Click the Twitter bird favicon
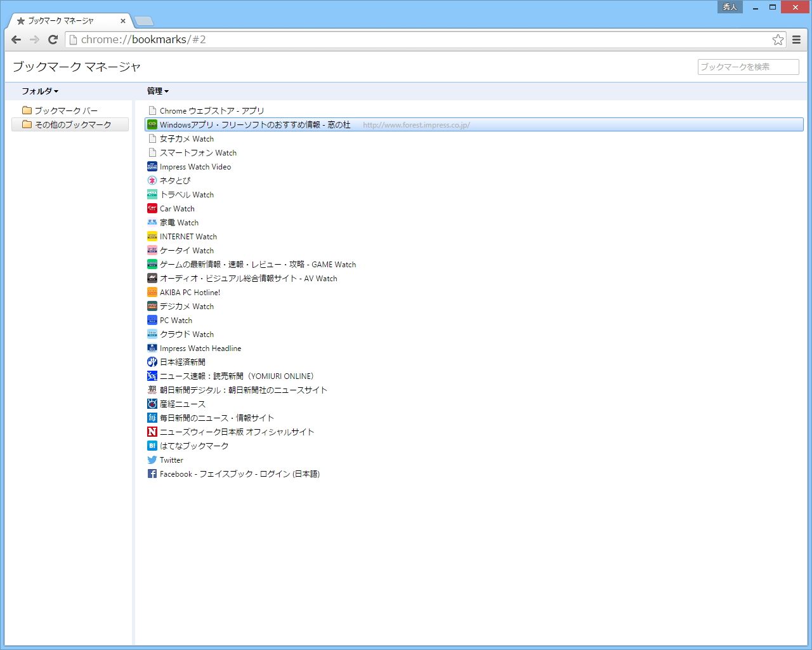Image resolution: width=812 pixels, height=650 pixels. pos(152,460)
